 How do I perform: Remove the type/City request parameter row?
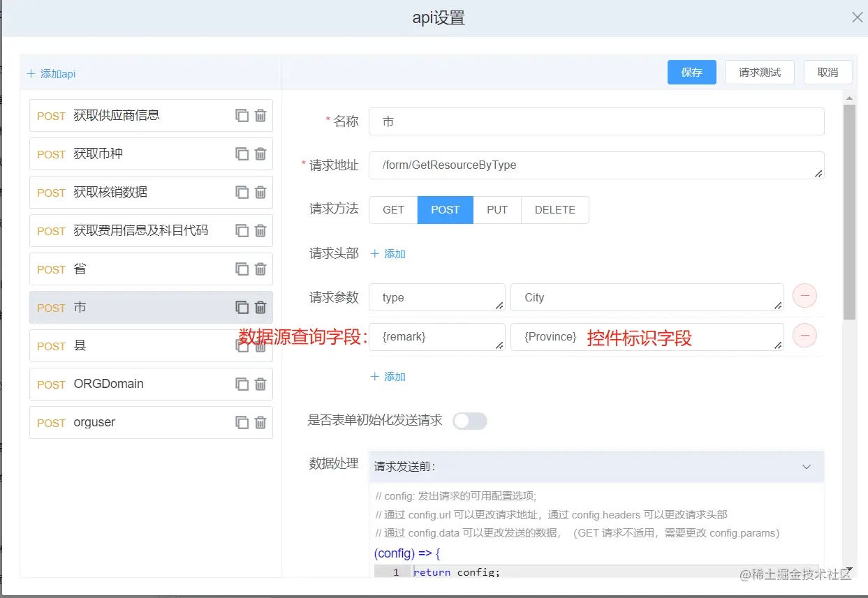point(804,296)
